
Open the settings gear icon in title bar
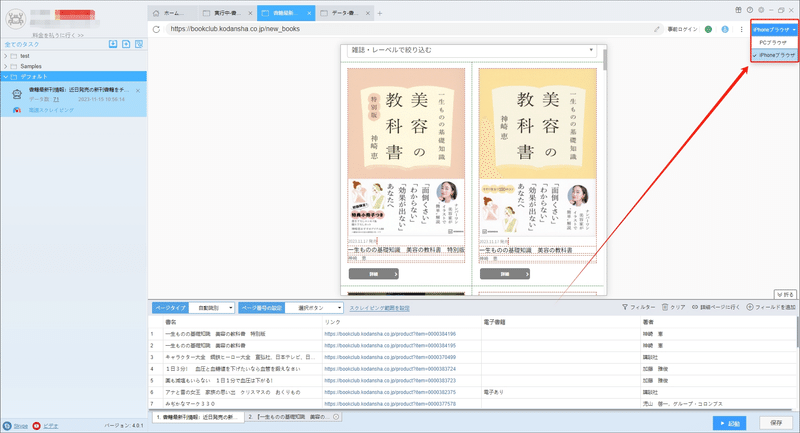point(761,10)
